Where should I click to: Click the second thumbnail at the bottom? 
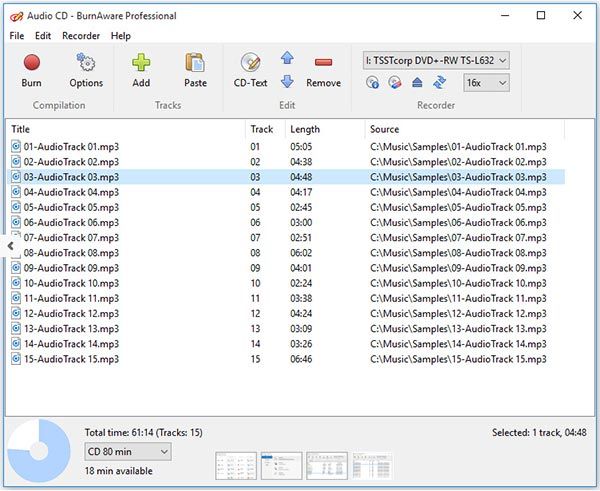click(281, 468)
